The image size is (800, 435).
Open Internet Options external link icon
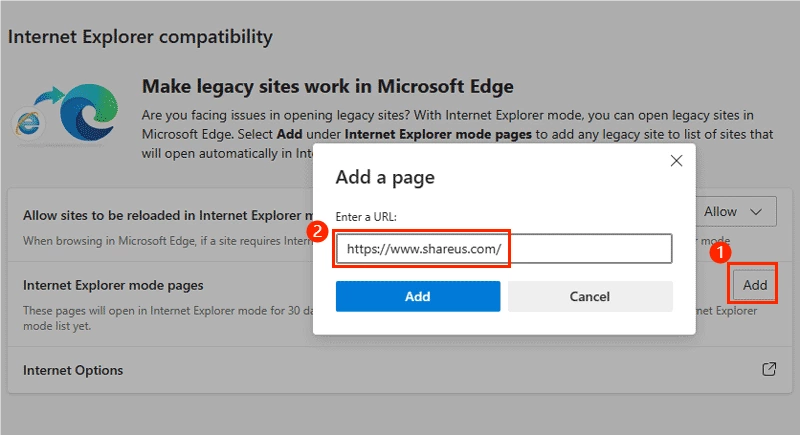pos(769,369)
